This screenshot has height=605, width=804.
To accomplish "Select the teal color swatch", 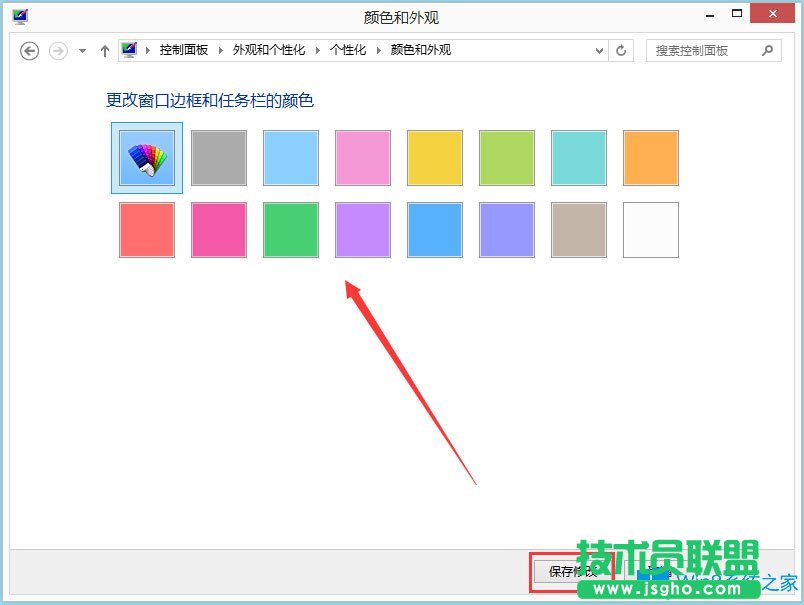I will pos(579,158).
